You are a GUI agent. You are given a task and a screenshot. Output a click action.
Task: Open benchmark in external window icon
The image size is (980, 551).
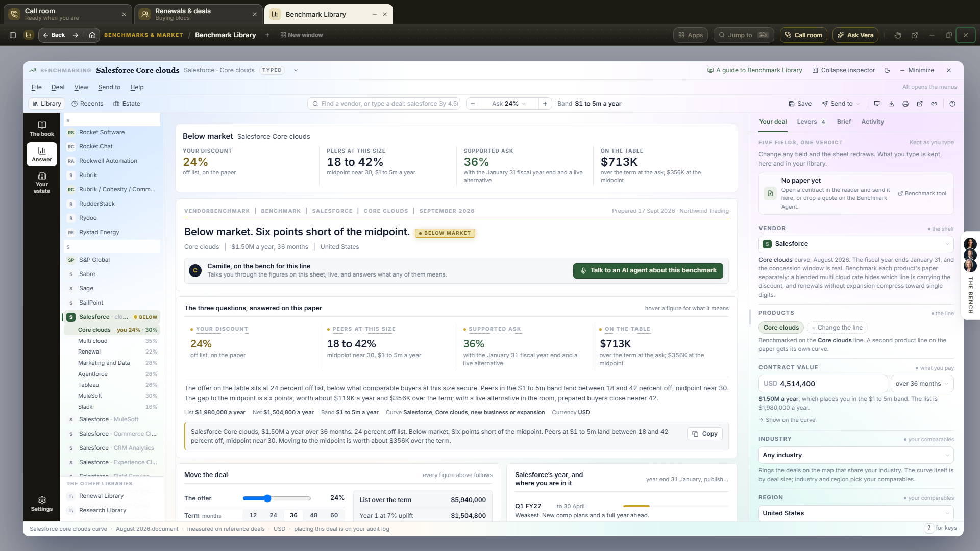(920, 104)
